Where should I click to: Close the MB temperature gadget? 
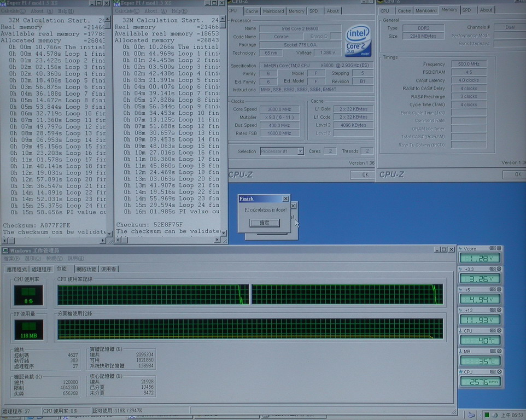coord(499,351)
